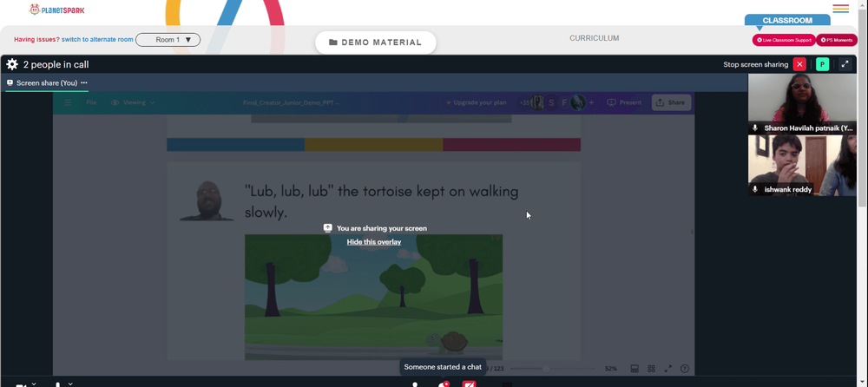Image resolution: width=868 pixels, height=387 pixels.
Task: Open the Canva grid view icon
Action: coord(652,368)
